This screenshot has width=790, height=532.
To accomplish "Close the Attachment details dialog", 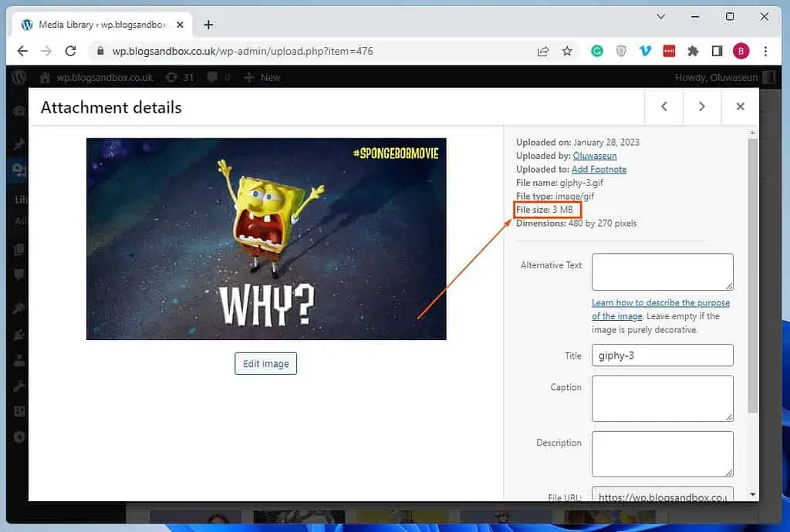I will [740, 106].
